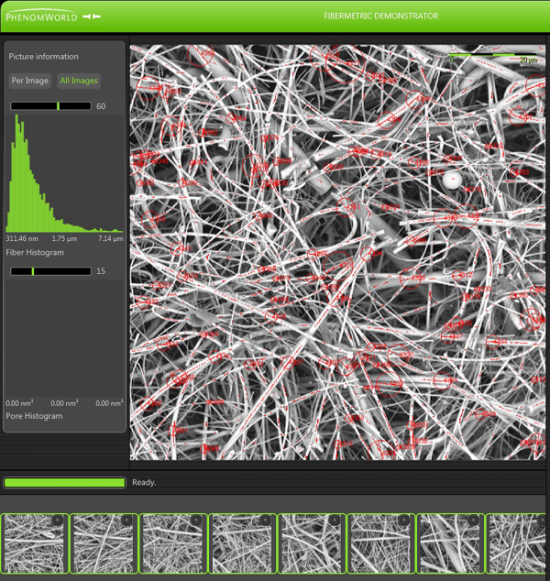The image size is (550, 581).
Task: Click the value 15 next to the pore slider
Action: (101, 272)
